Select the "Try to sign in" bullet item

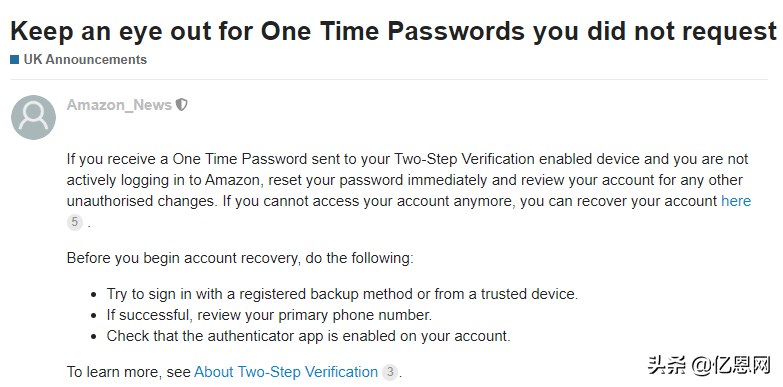[342, 294]
